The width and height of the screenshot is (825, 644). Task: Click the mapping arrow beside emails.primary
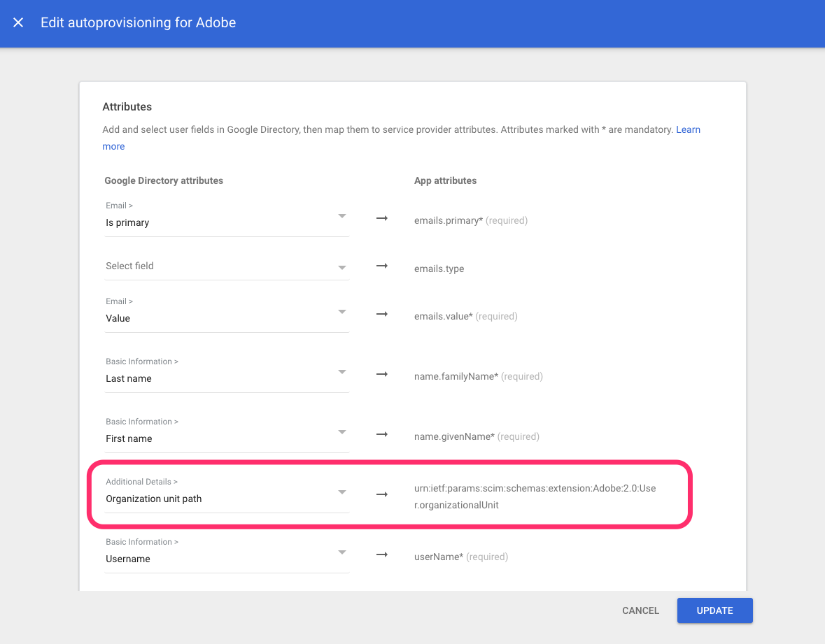[x=381, y=218]
